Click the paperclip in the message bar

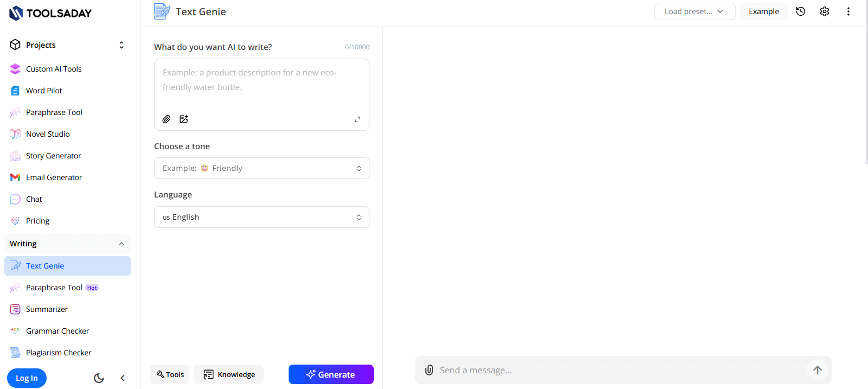point(429,370)
